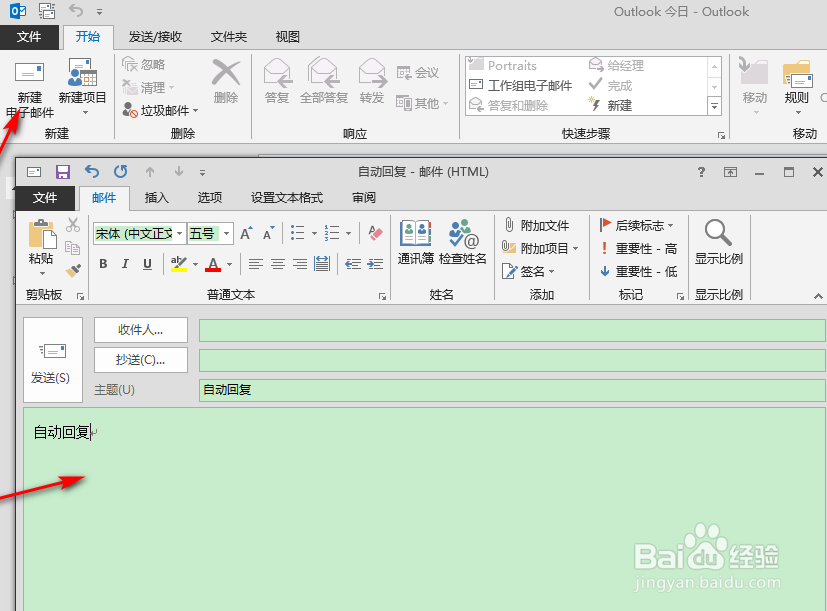Image resolution: width=827 pixels, height=611 pixels.
Task: Customize message quick access toolbar
Action: 203,173
